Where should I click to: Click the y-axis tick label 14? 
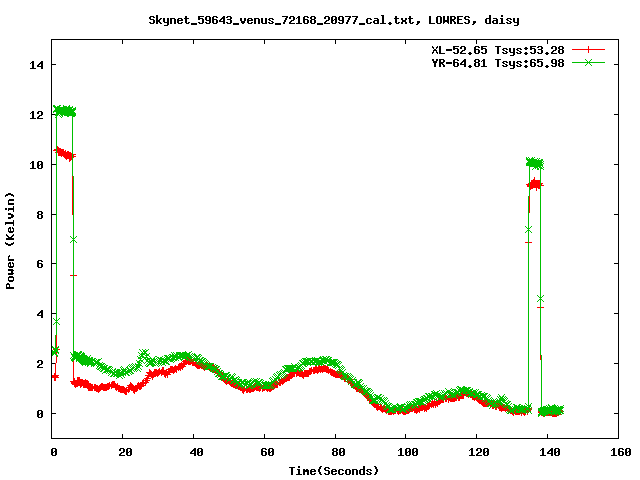pos(36,65)
